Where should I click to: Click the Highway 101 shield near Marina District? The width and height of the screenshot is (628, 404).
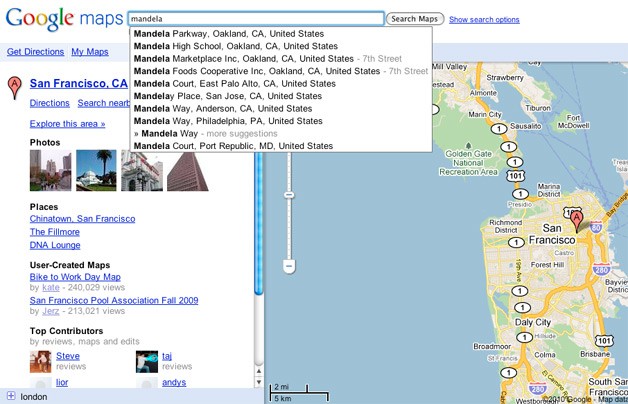[x=515, y=176]
